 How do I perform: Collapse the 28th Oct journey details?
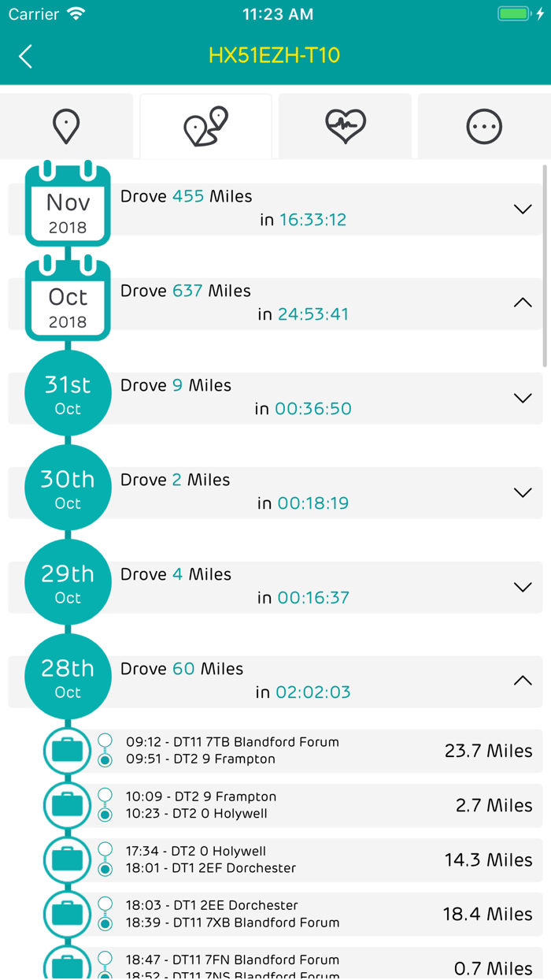point(522,679)
